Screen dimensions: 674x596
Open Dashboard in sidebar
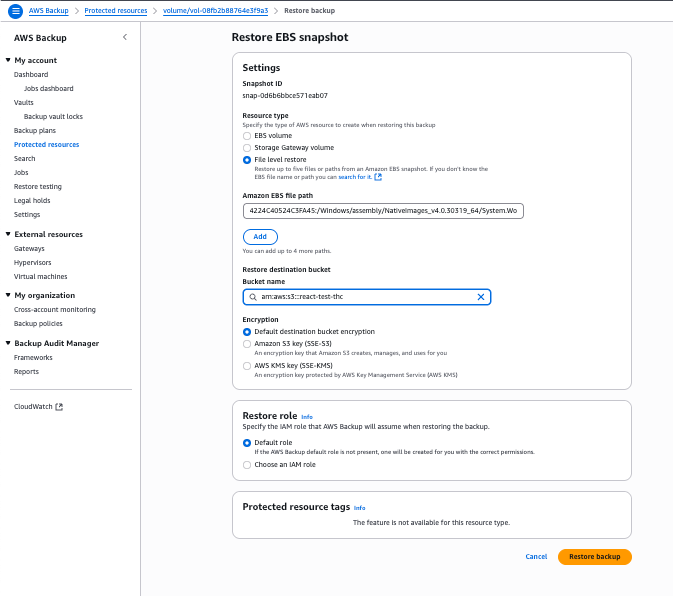pyautogui.click(x=31, y=74)
